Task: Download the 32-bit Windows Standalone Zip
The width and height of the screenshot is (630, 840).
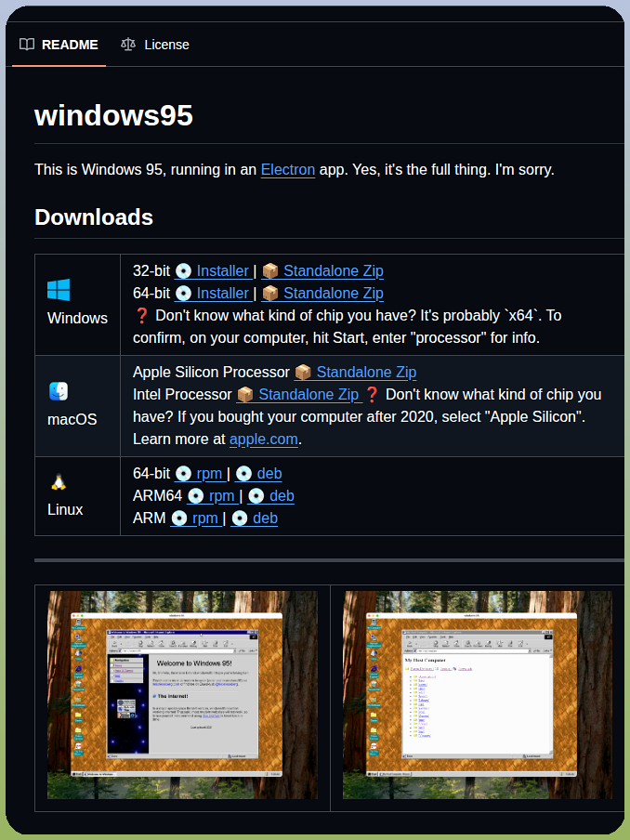Action: point(322,271)
